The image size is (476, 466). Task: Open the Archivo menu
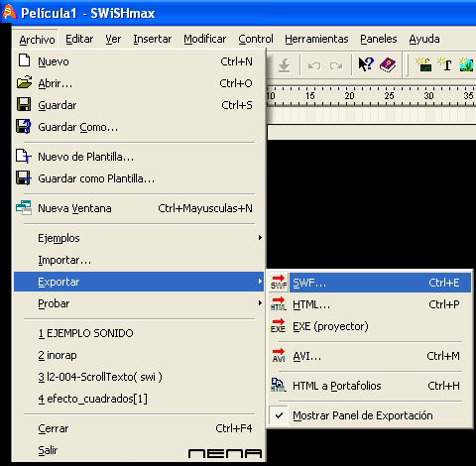point(37,40)
